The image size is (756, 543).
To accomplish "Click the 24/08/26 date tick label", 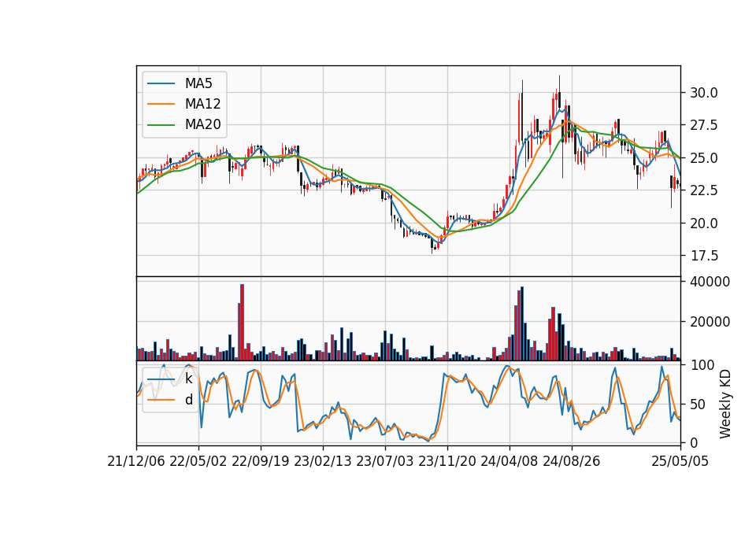I will coord(572,461).
